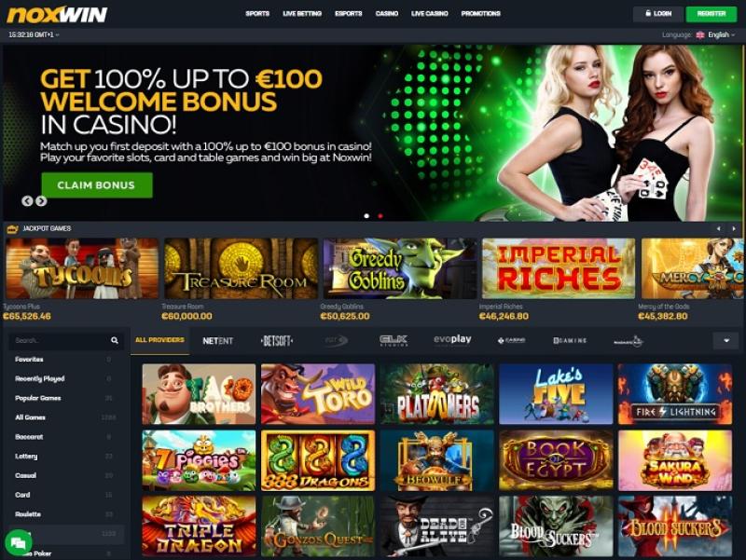
Task: Click the Claim Bonus button
Action: 97,184
